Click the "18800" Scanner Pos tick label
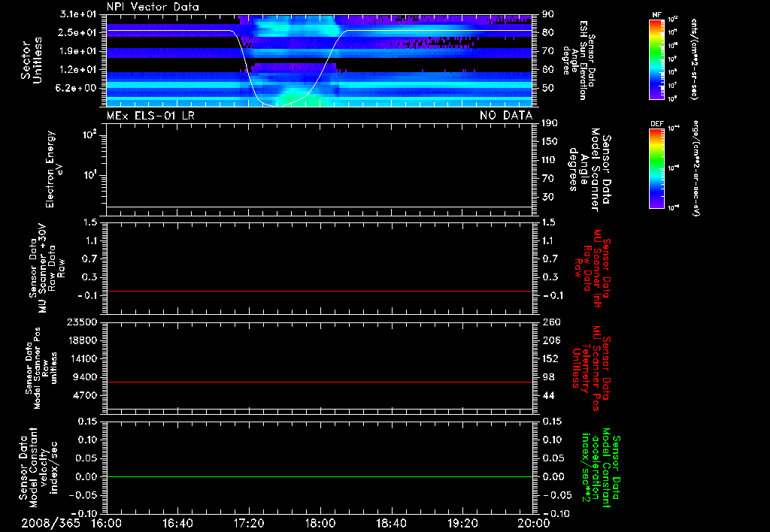The height and width of the screenshot is (532, 770). (81, 340)
